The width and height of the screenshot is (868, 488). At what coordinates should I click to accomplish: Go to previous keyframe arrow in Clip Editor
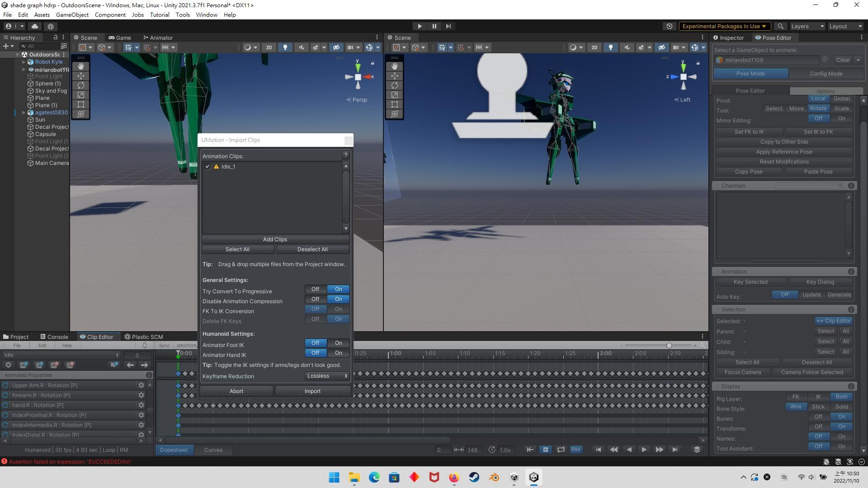tap(130, 365)
